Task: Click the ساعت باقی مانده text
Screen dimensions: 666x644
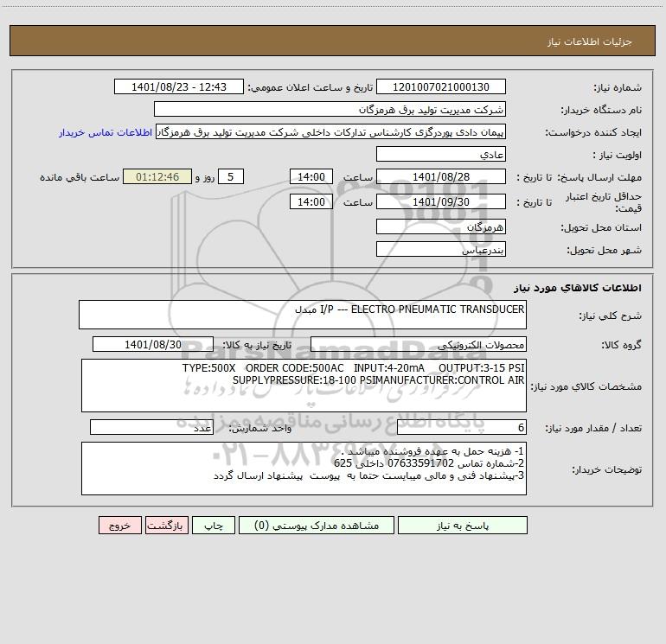Action: [x=80, y=177]
